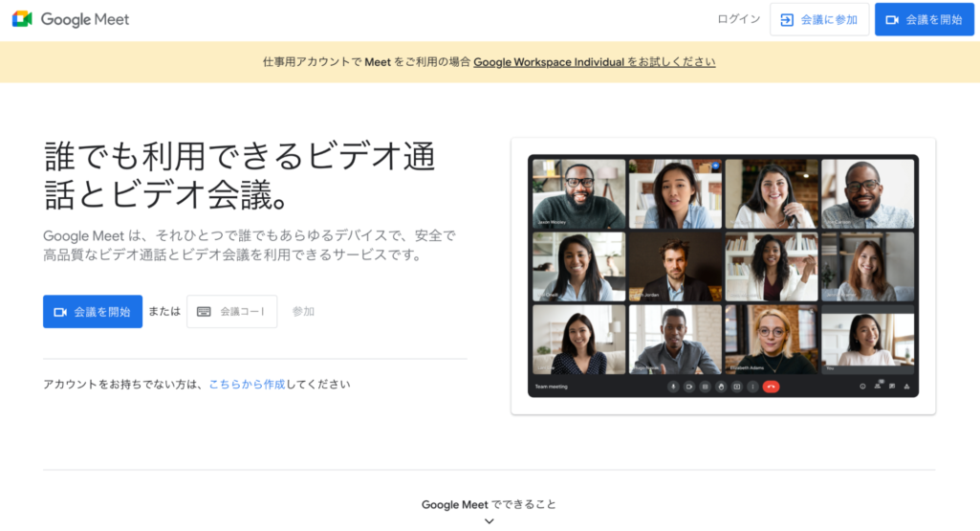Click the chat icon in meeting preview
This screenshot has height=531, width=980.
pyautogui.click(x=892, y=387)
